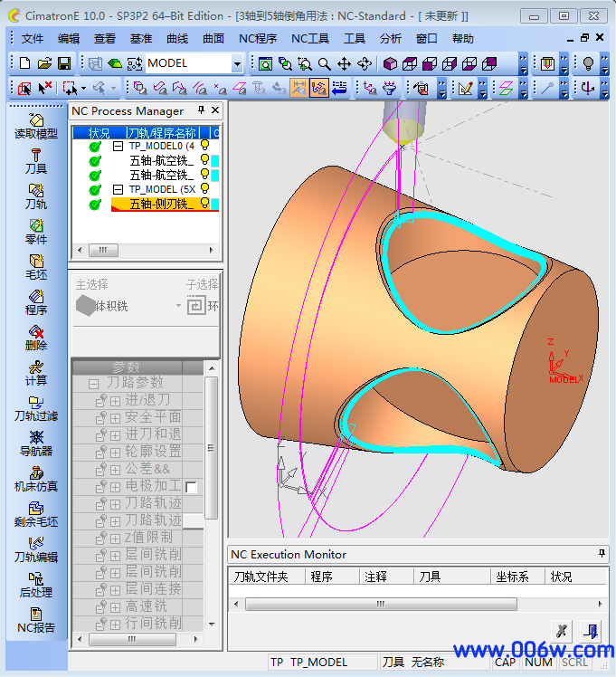
Task: Expand the 进/退刀 parameter
Action: tap(115, 401)
